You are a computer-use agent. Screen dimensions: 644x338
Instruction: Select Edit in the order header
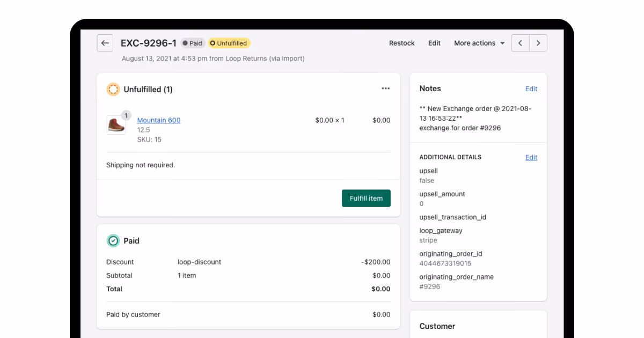pyautogui.click(x=434, y=43)
